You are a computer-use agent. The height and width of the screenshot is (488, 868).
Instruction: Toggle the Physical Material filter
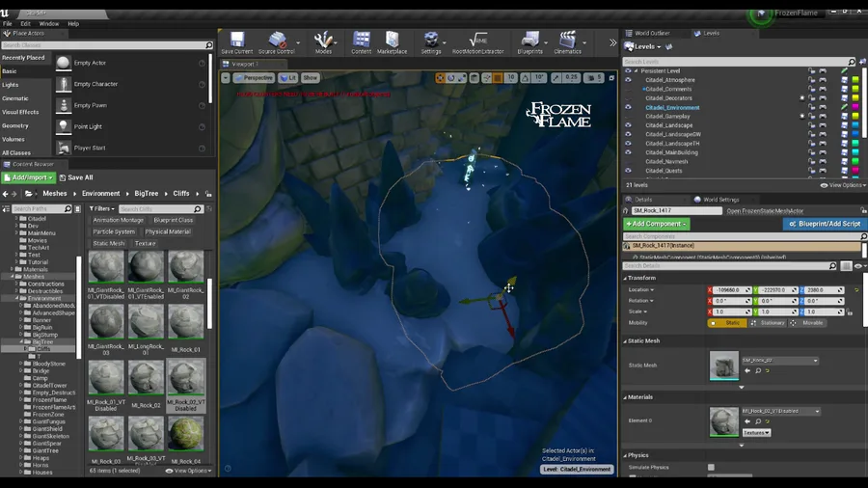point(168,231)
